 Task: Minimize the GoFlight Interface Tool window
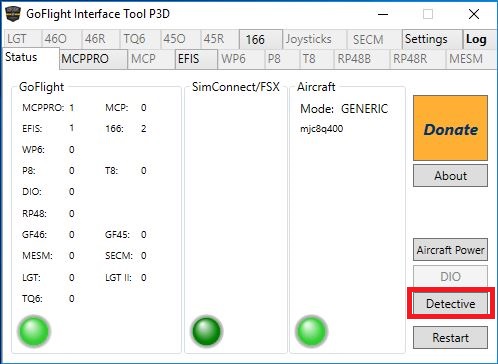383,14
